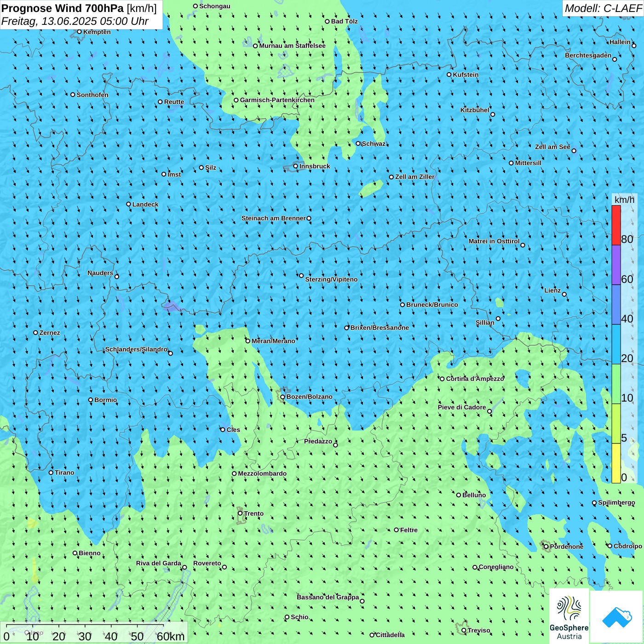Click the 'km/h' legend unit label
This screenshot has width=644, height=644.
624,200
